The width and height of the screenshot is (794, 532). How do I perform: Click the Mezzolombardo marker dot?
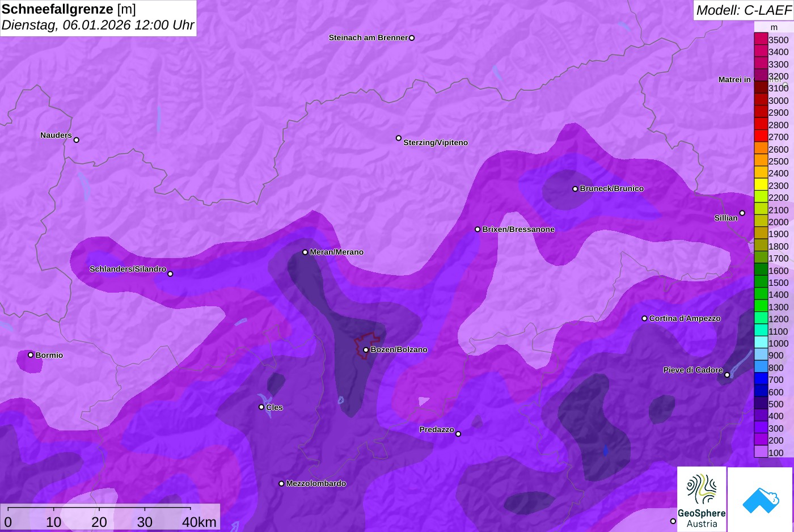(281, 484)
